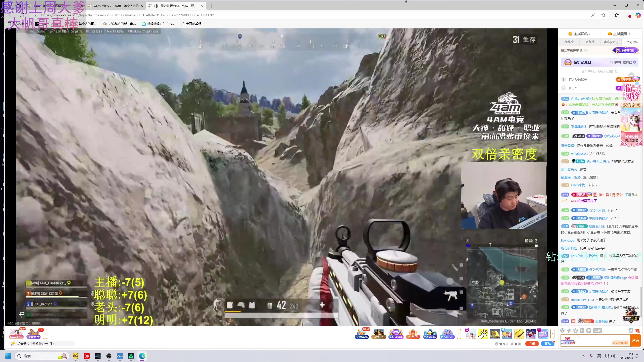This screenshot has height=362, width=644.
Task: Expand 钻粉纪念日 fans arrow
Action: click(x=634, y=62)
